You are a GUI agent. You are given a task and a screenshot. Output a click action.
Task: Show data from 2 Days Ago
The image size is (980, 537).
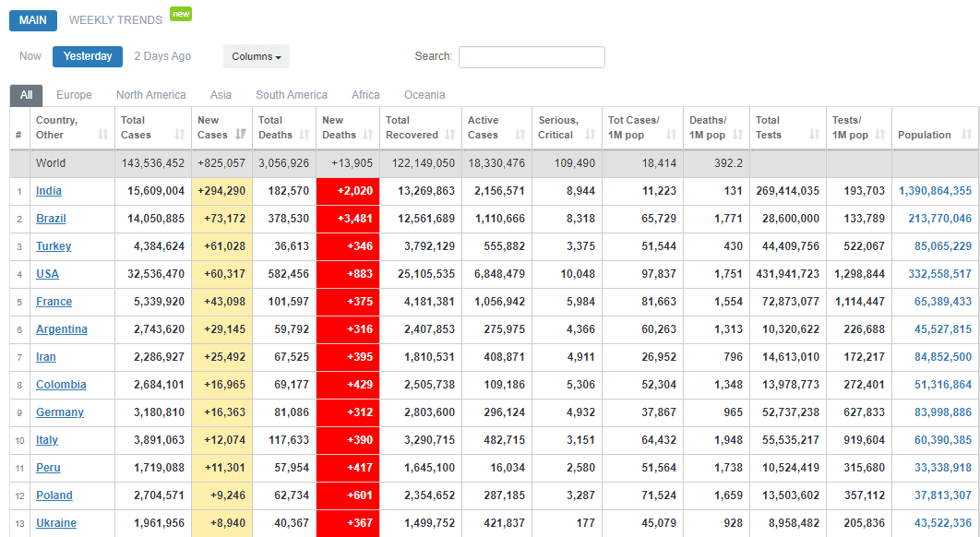pos(162,56)
